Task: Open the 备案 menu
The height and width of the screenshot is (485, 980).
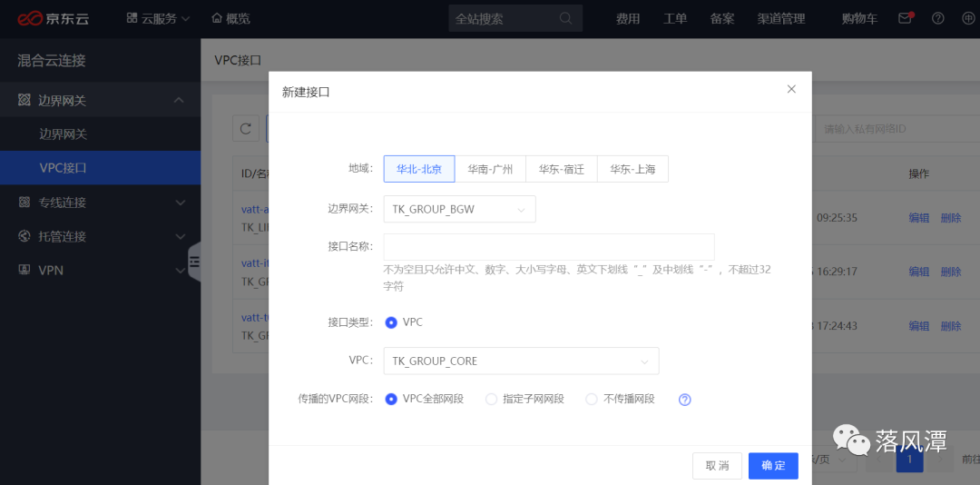Action: [x=722, y=19]
